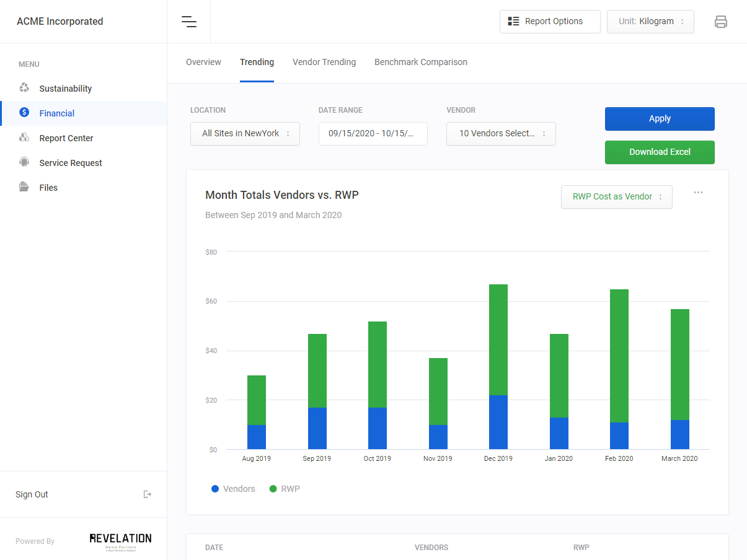Click the Report Options list icon

pos(513,22)
